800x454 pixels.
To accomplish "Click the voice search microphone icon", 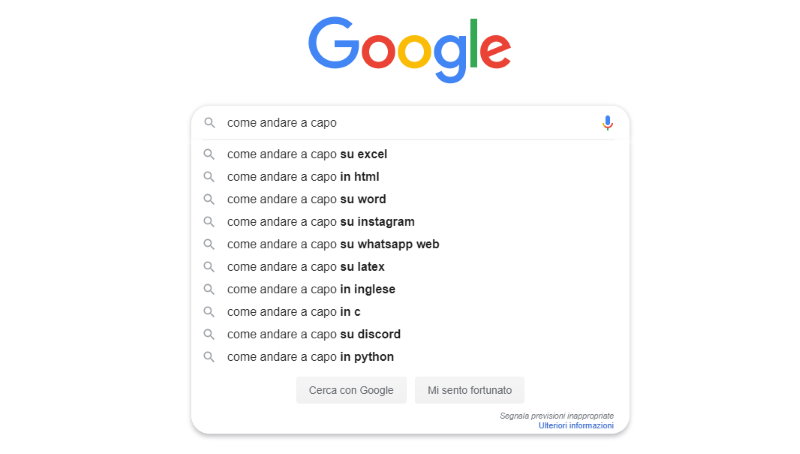I will pos(607,123).
